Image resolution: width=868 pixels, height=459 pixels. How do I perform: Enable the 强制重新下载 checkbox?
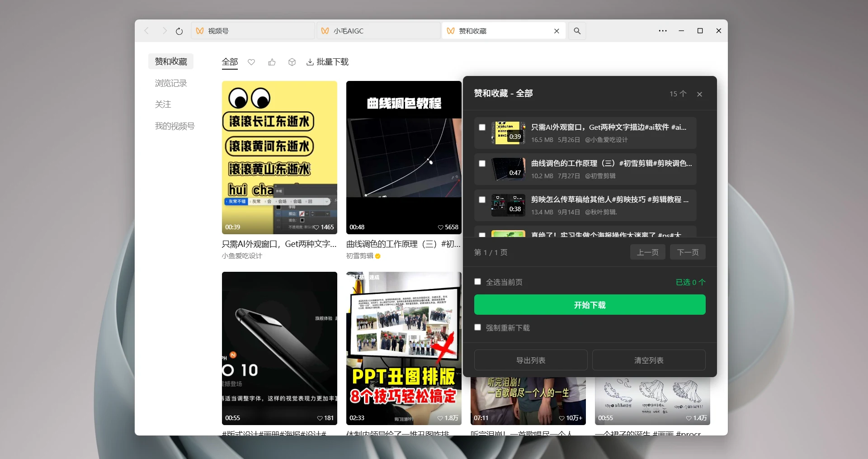click(x=477, y=327)
